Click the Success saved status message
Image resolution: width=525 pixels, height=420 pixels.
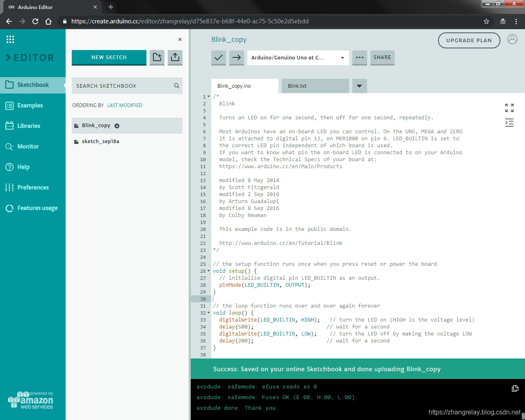pyautogui.click(x=327, y=369)
